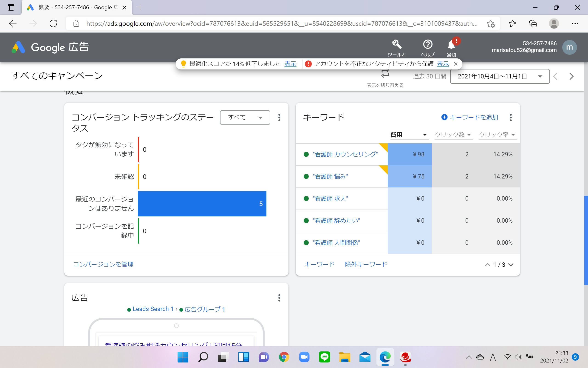This screenshot has width=588, height=368.
Task: Click the ¥98 cost cell
Action: pyautogui.click(x=410, y=154)
